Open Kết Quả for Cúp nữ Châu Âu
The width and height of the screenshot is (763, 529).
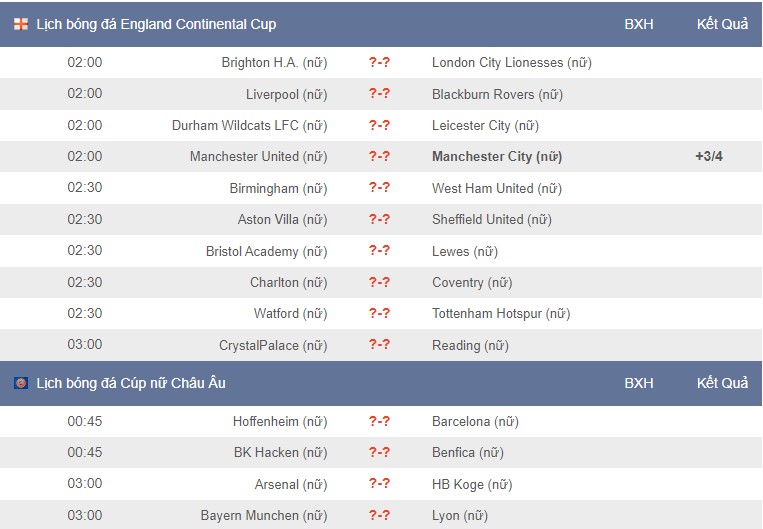[722, 383]
